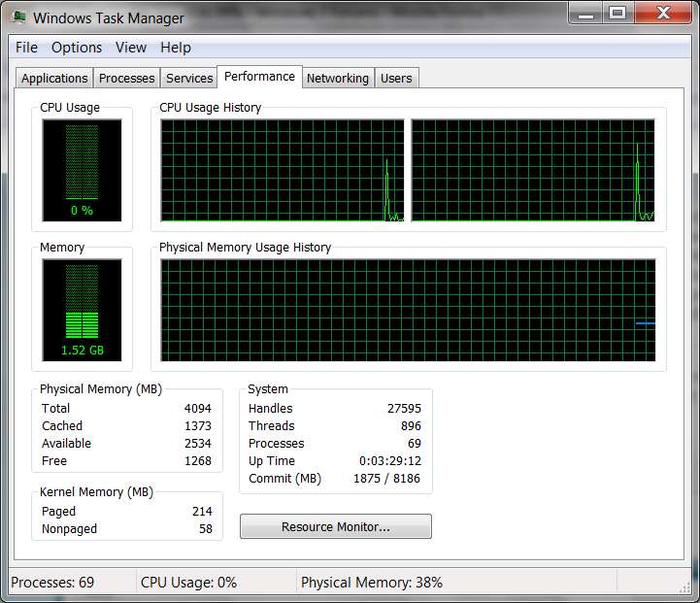Open the View menu
700x603 pixels.
(x=131, y=48)
